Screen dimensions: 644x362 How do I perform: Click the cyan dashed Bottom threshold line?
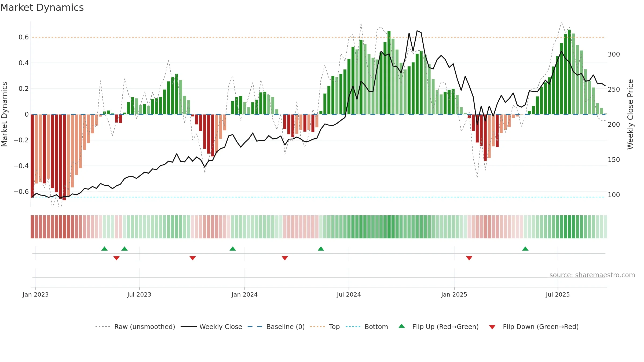pyautogui.click(x=318, y=197)
